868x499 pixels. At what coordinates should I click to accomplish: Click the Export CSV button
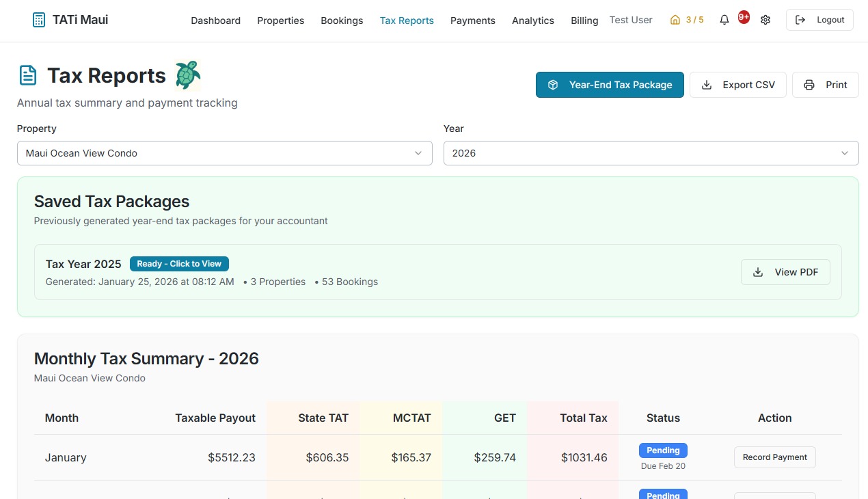point(737,85)
